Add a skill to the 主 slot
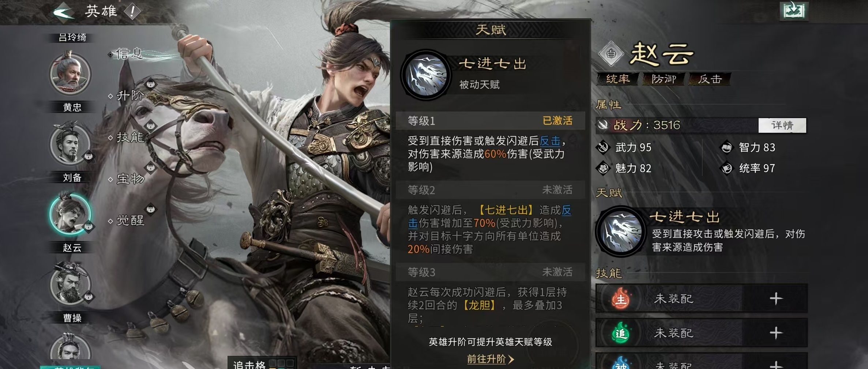 776,299
